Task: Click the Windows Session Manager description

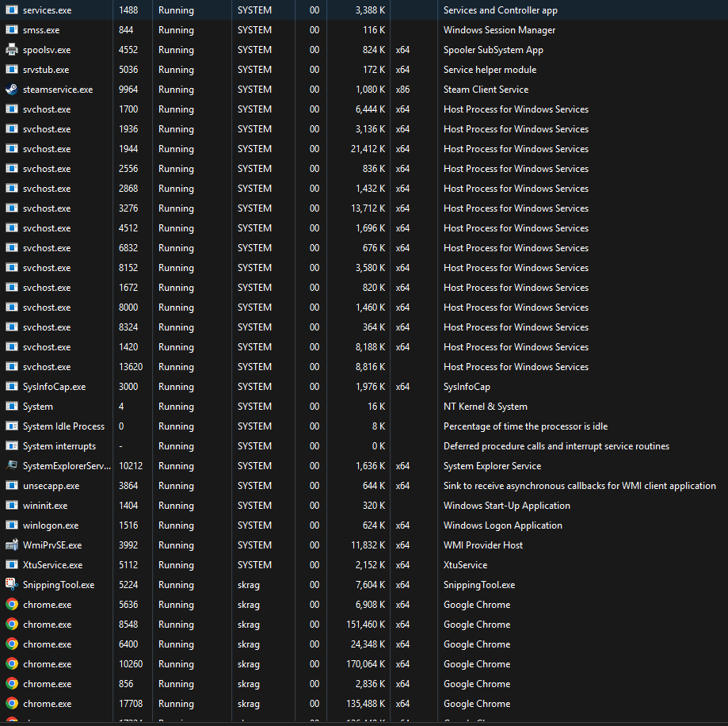Action: (499, 30)
